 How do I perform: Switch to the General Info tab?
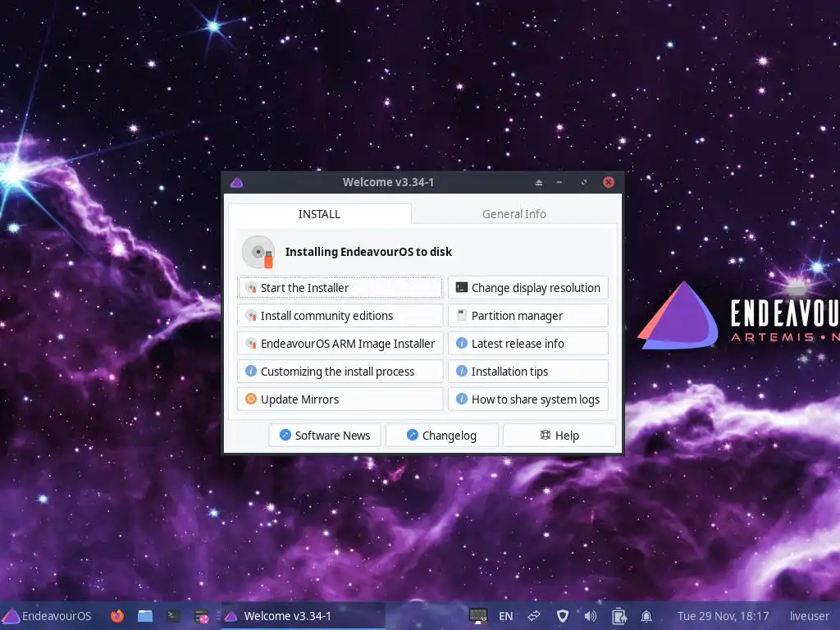tap(514, 214)
